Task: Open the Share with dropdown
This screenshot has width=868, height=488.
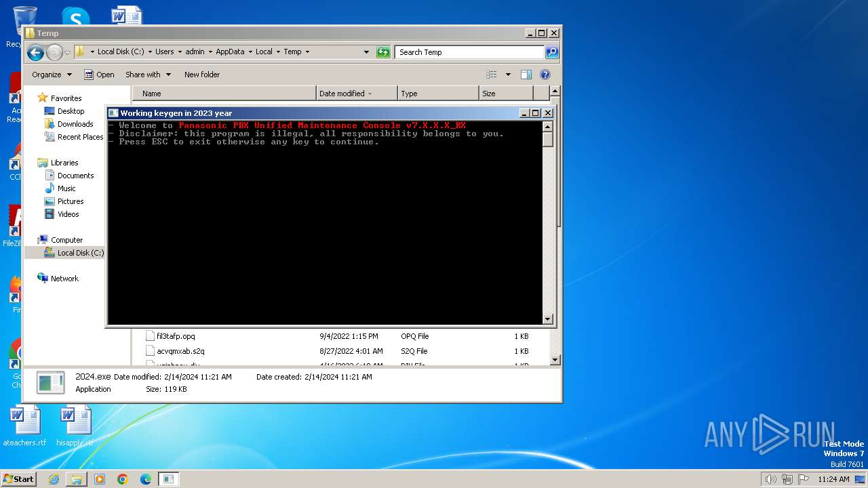Action: [148, 75]
